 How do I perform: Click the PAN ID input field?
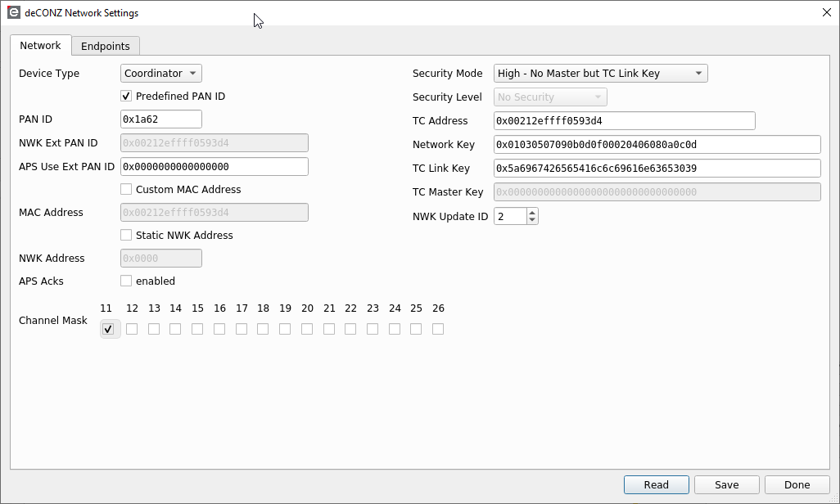point(161,119)
